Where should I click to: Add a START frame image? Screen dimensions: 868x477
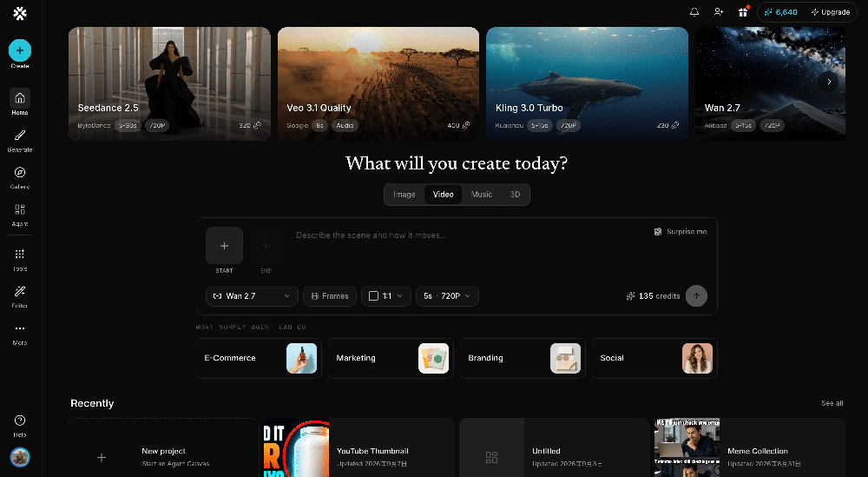[224, 245]
